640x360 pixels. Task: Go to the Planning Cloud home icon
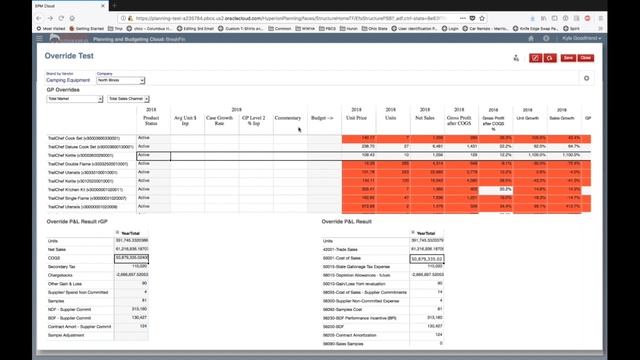[x=531, y=38]
